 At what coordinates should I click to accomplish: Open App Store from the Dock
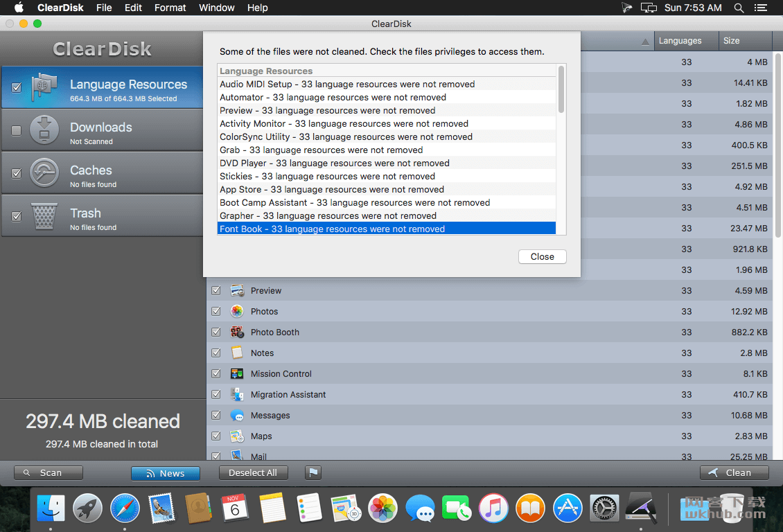(568, 508)
